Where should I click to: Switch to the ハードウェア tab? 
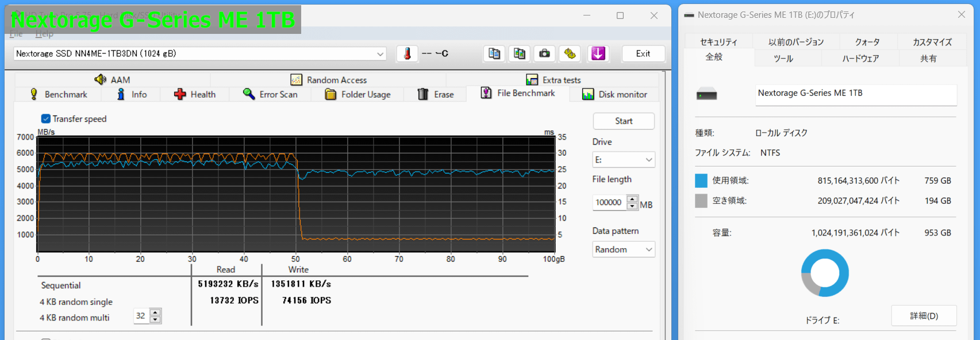[860, 58]
